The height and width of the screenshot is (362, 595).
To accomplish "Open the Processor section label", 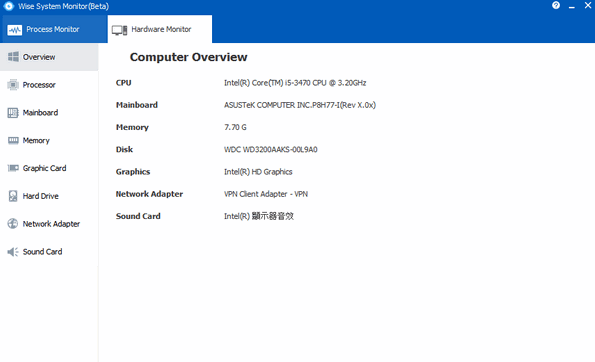I will 39,85.
